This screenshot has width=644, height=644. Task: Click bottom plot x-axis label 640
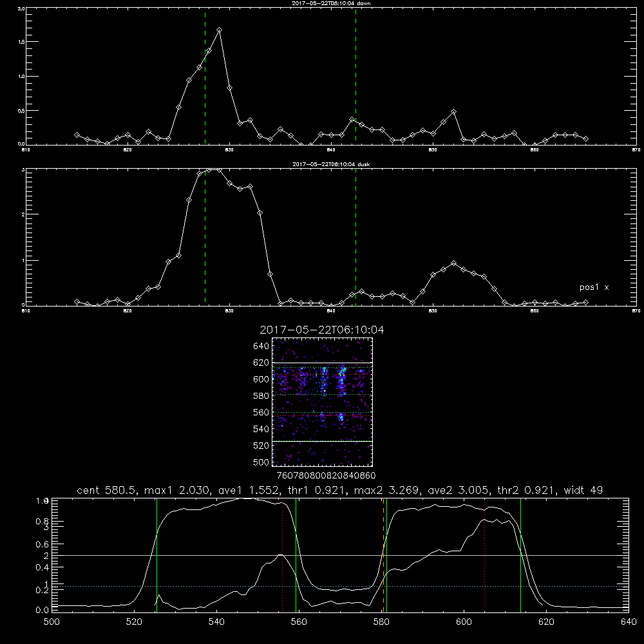pos(629,622)
